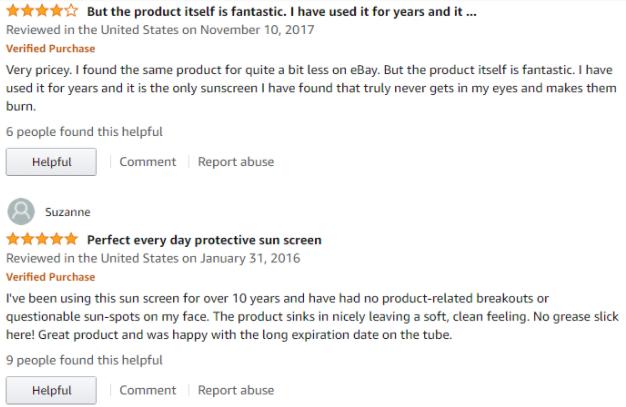This screenshot has width=626, height=407.
Task: Mark Suzanne's sunscreen review as Helpful
Action: pyautogui.click(x=51, y=390)
